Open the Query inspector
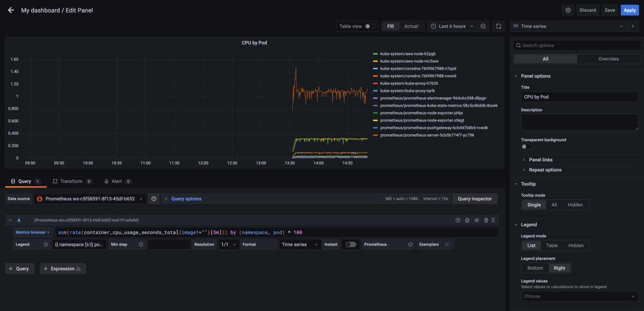 pyautogui.click(x=475, y=199)
